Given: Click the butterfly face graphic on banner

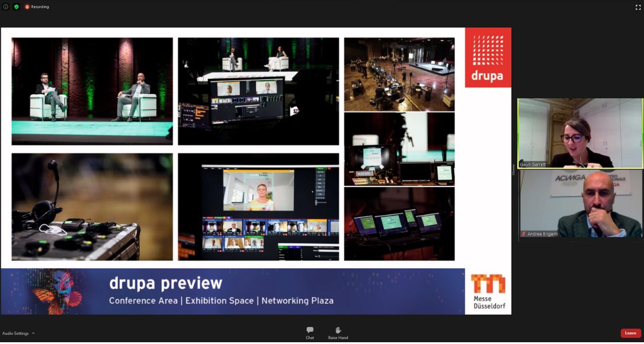Looking at the screenshot, I should tap(57, 292).
